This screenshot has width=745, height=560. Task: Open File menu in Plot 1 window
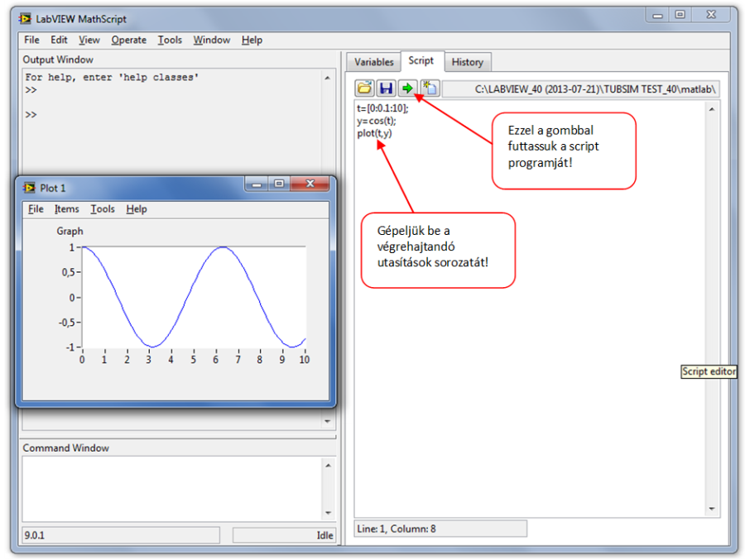pyautogui.click(x=36, y=209)
